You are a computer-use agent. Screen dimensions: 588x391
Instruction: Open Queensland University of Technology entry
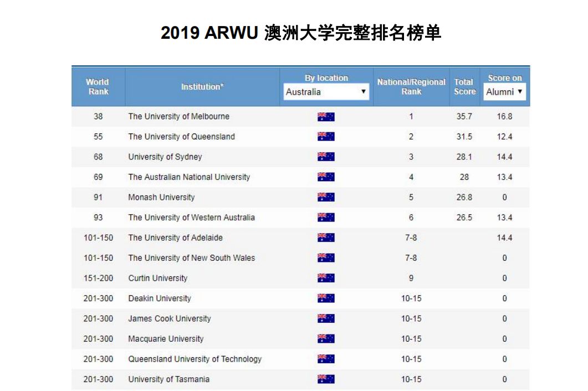point(195,359)
